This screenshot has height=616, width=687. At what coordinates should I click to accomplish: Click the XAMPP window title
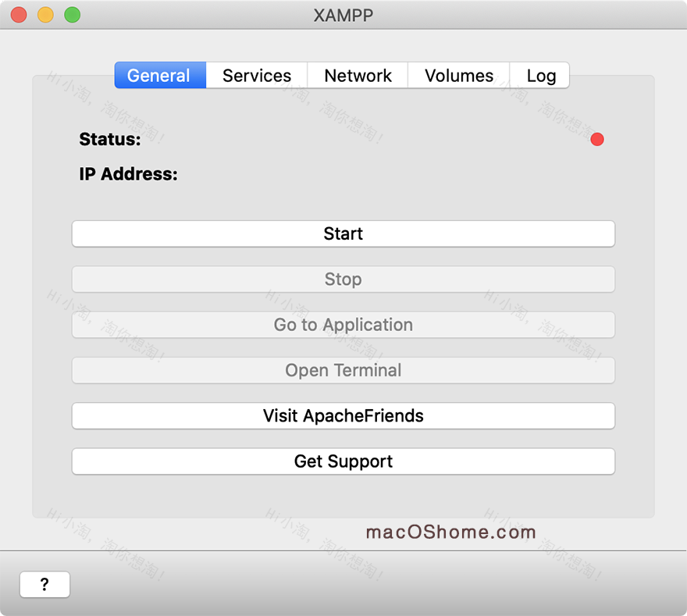[343, 15]
